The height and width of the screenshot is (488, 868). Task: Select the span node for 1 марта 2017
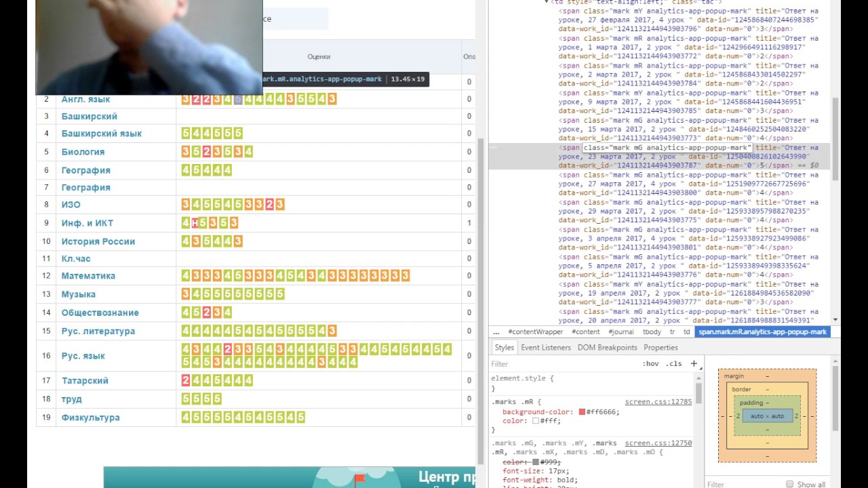(x=688, y=47)
